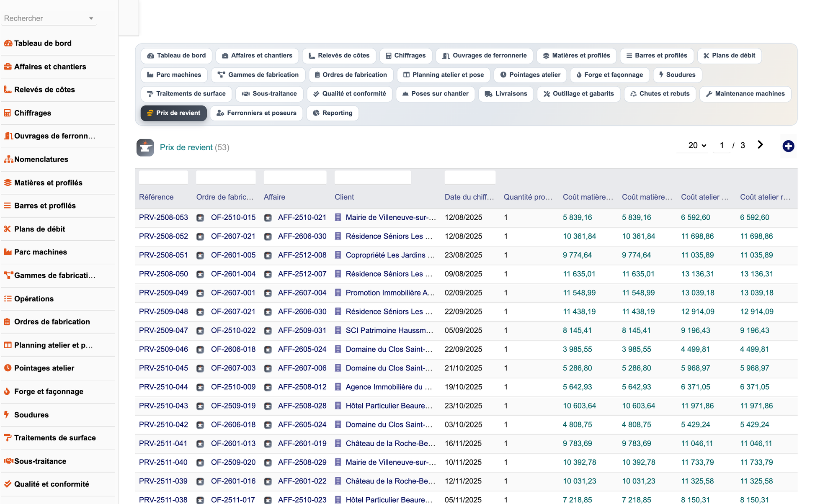Screen dimensions: 815x504
Task: Click order icon beside OF-2601-005
Action: coord(200,255)
